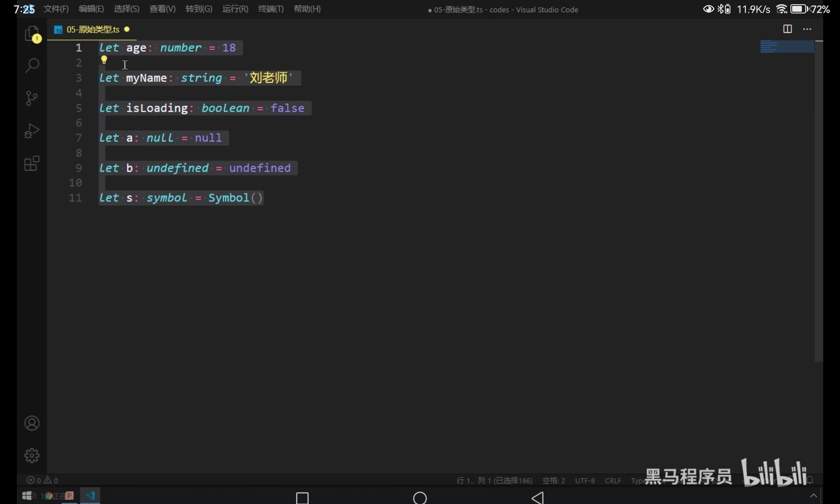Image resolution: width=840 pixels, height=504 pixels.
Task: Click the VS Code taskbar icon
Action: (90, 496)
